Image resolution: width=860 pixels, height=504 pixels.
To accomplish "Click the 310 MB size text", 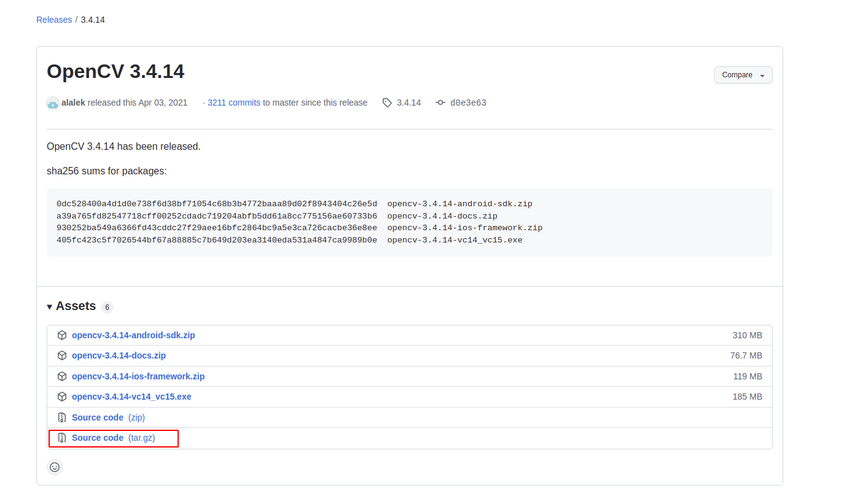I will click(748, 335).
